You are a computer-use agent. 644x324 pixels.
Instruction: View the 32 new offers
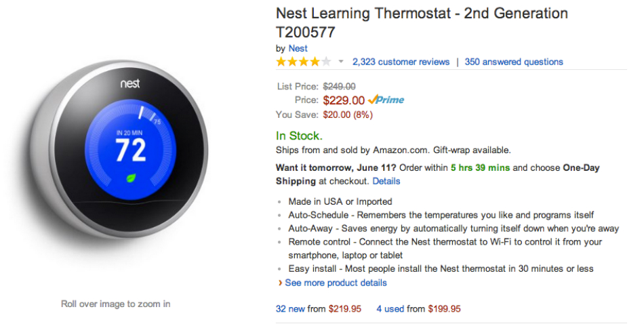pyautogui.click(x=290, y=308)
